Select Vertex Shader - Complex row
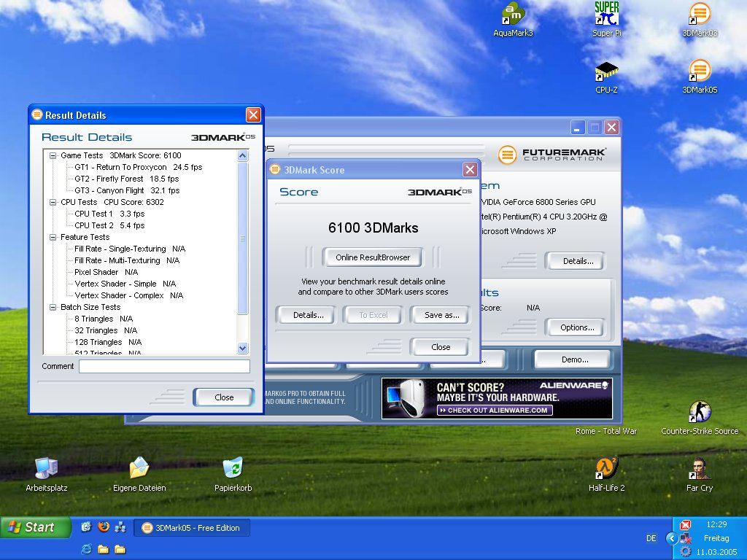Viewport: 747px width, 560px height. click(128, 296)
